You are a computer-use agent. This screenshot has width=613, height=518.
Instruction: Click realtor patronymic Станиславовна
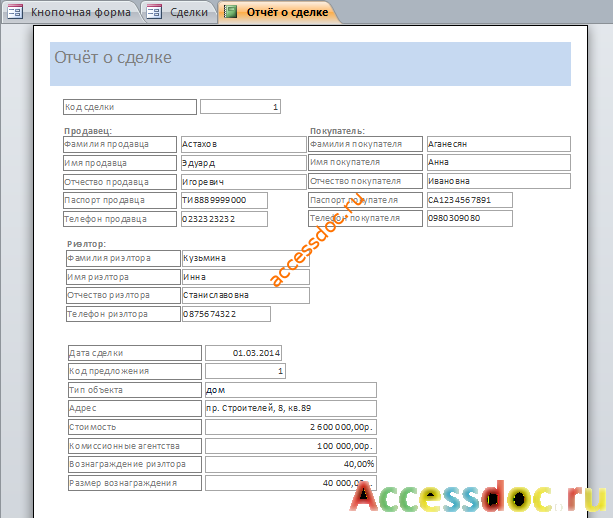(x=246, y=295)
